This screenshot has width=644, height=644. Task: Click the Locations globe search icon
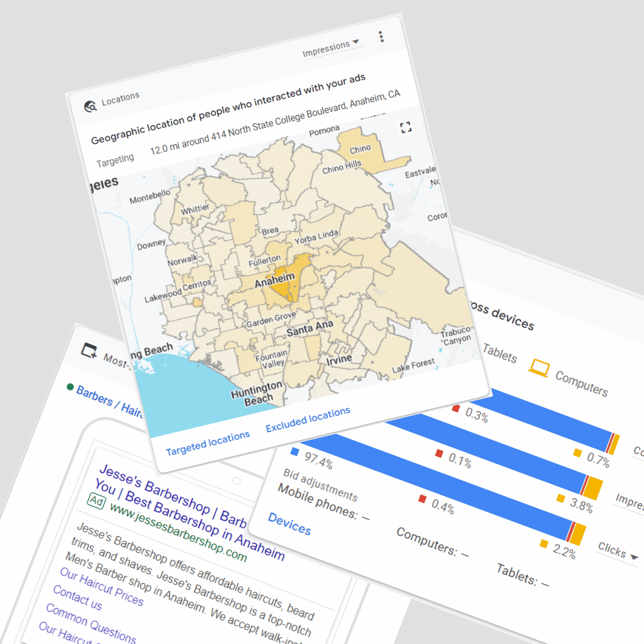pyautogui.click(x=90, y=107)
